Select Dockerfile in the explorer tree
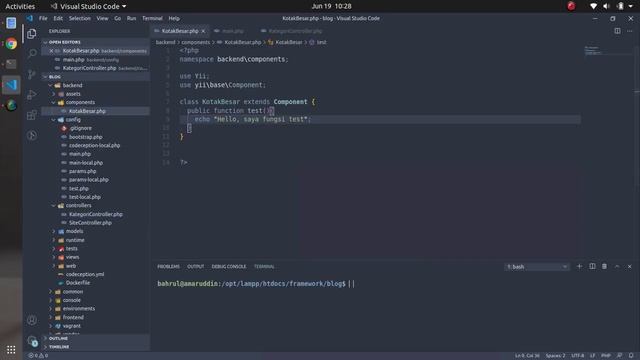Screen dimensions: 640x360 [x=78, y=282]
